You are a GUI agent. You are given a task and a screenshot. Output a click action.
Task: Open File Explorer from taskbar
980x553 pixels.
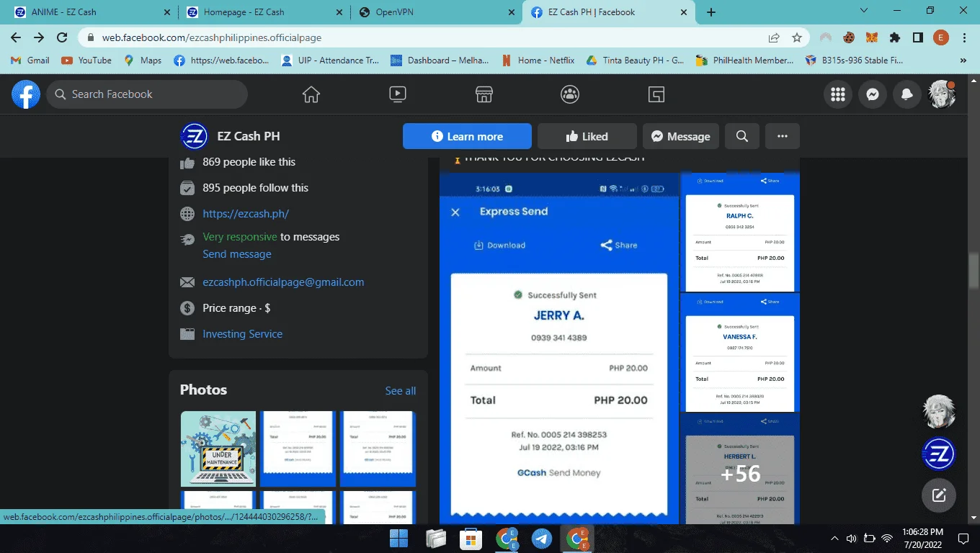pyautogui.click(x=435, y=538)
